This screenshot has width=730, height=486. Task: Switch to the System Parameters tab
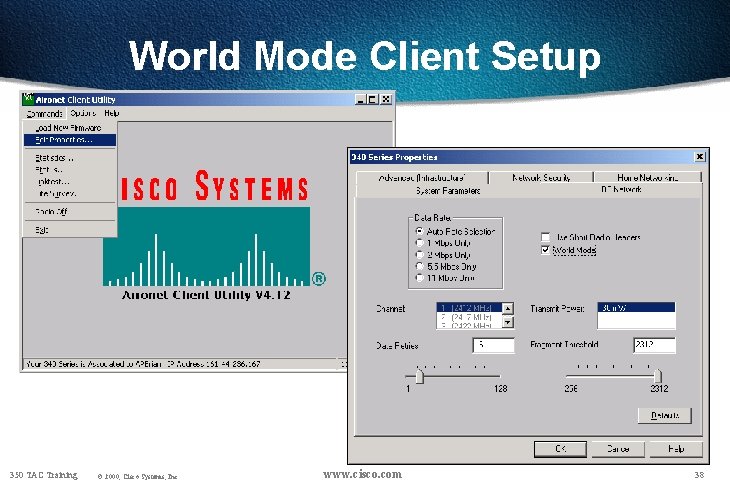point(448,190)
